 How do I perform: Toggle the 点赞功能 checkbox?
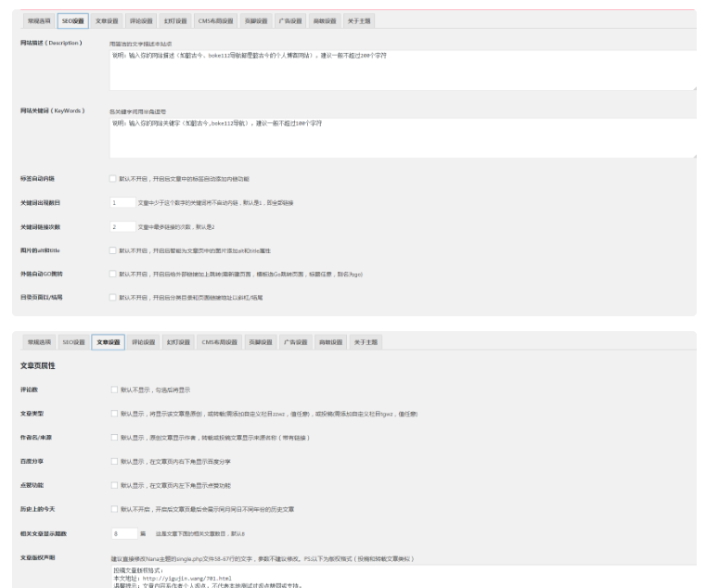tap(113, 485)
